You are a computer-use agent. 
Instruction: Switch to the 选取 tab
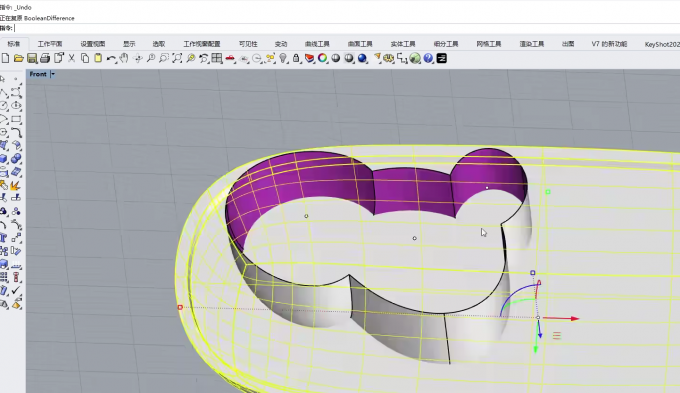[x=159, y=44]
